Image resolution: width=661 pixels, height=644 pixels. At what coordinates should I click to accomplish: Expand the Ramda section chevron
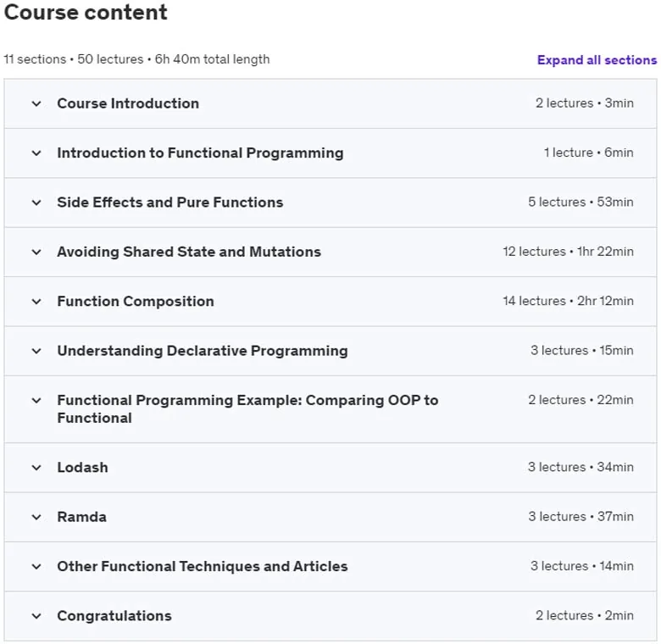coord(36,517)
